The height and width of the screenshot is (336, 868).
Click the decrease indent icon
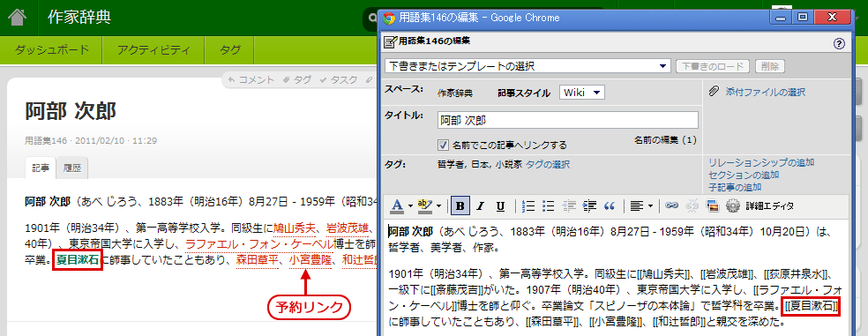coord(568,205)
